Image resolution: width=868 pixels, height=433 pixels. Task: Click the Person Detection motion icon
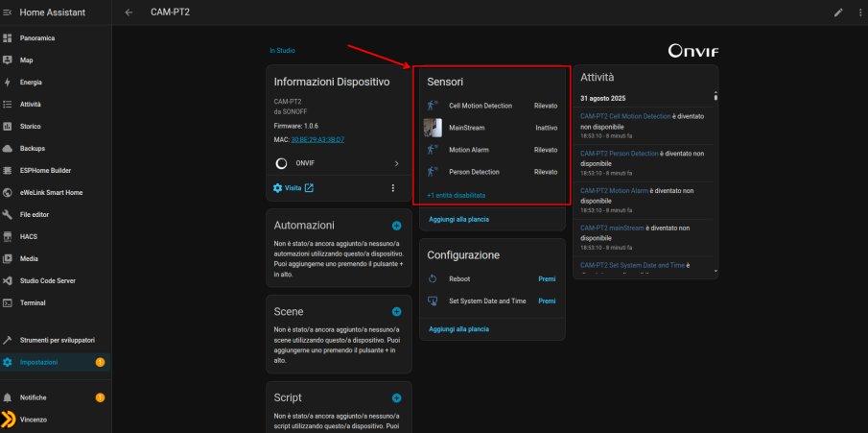coord(433,172)
